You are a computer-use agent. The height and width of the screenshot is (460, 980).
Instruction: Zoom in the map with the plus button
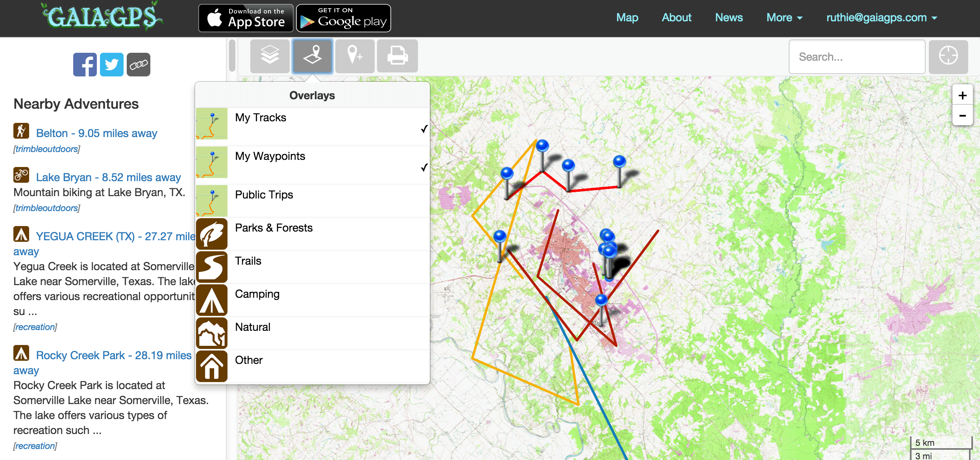[x=962, y=96]
